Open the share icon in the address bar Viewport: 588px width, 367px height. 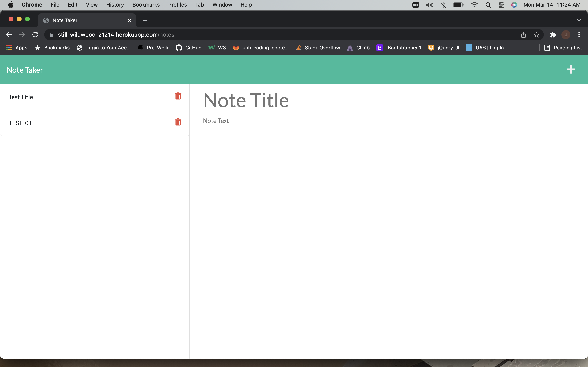click(x=523, y=35)
